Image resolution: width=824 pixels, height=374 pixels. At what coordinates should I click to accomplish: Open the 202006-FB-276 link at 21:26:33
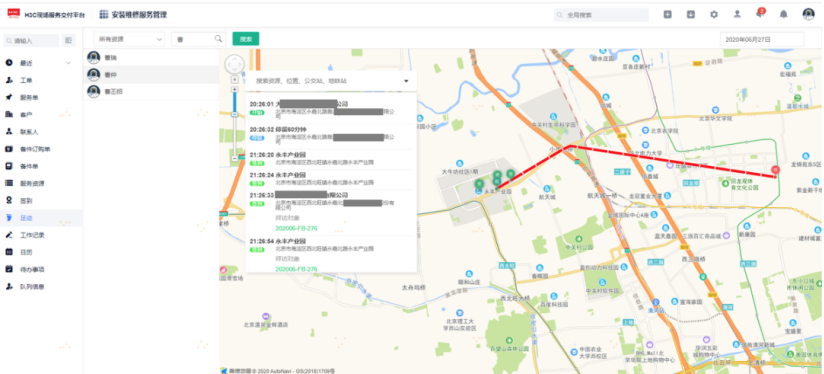click(296, 228)
